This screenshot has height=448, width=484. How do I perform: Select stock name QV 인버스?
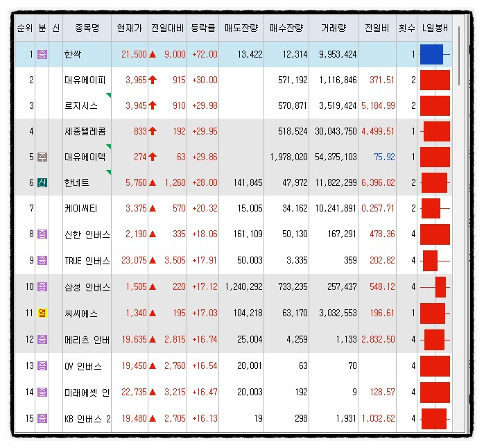pyautogui.click(x=83, y=366)
